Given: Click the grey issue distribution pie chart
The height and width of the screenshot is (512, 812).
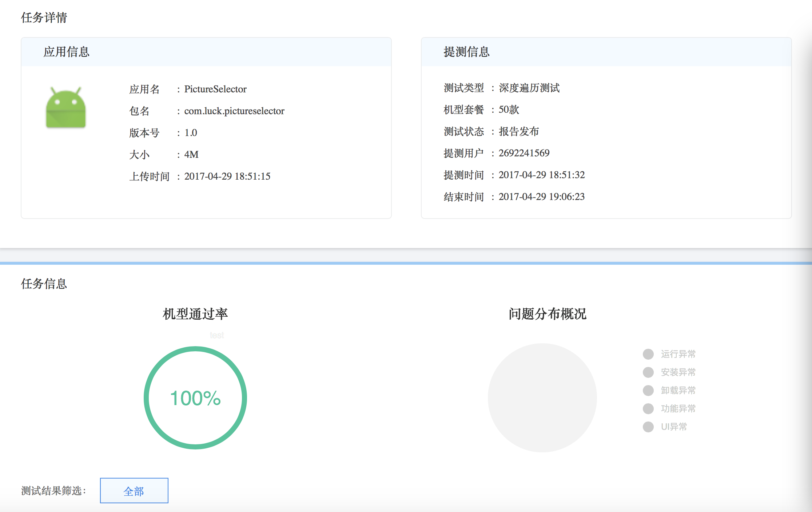Looking at the screenshot, I should pos(542,398).
